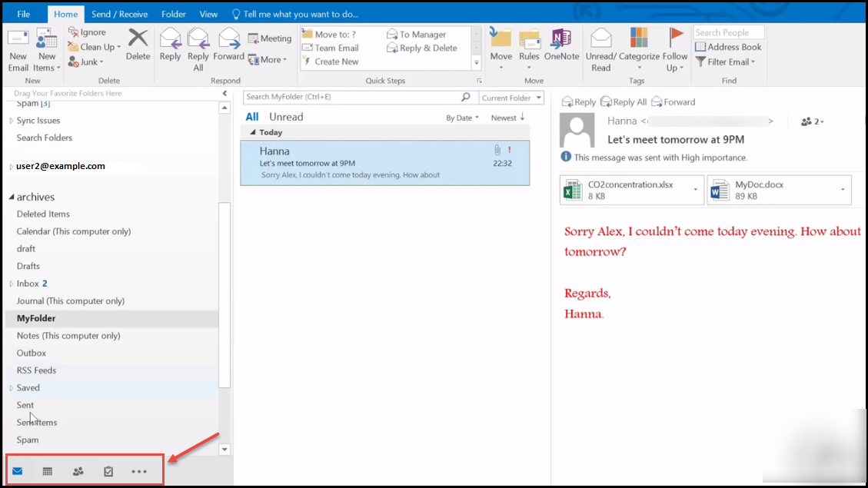Reply using the ribbon Reply icon
The image size is (868, 488).
click(x=170, y=45)
